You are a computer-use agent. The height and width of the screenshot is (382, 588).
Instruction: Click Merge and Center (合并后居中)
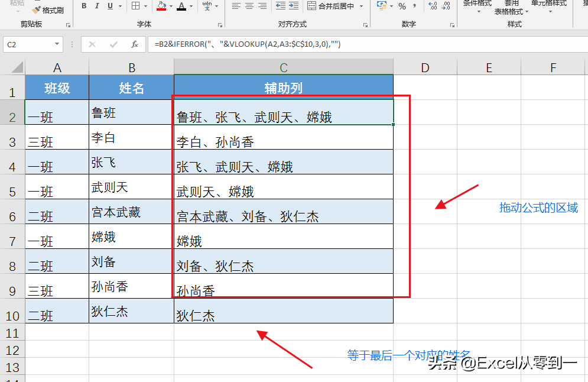pos(330,6)
